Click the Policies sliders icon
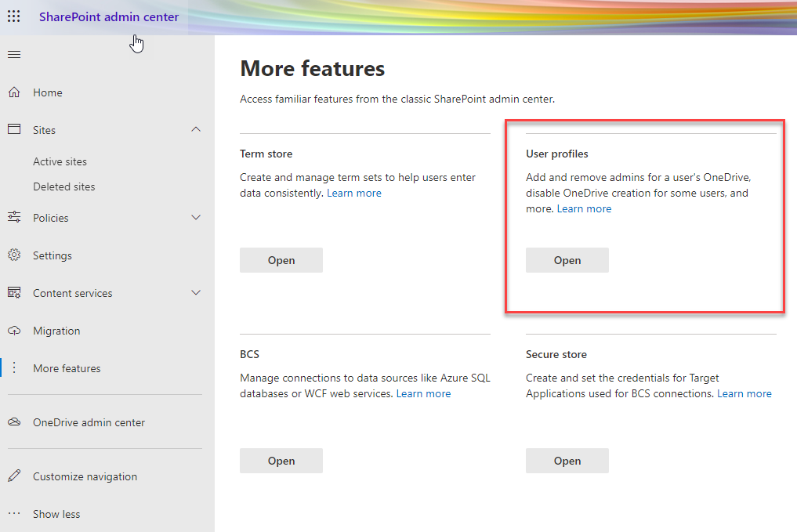The image size is (797, 532). (14, 218)
